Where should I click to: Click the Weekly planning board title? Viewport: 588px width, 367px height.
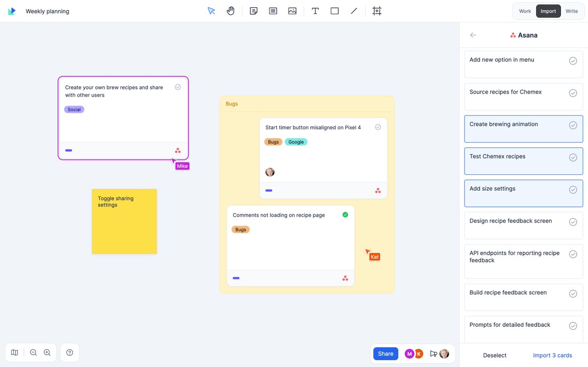point(48,11)
